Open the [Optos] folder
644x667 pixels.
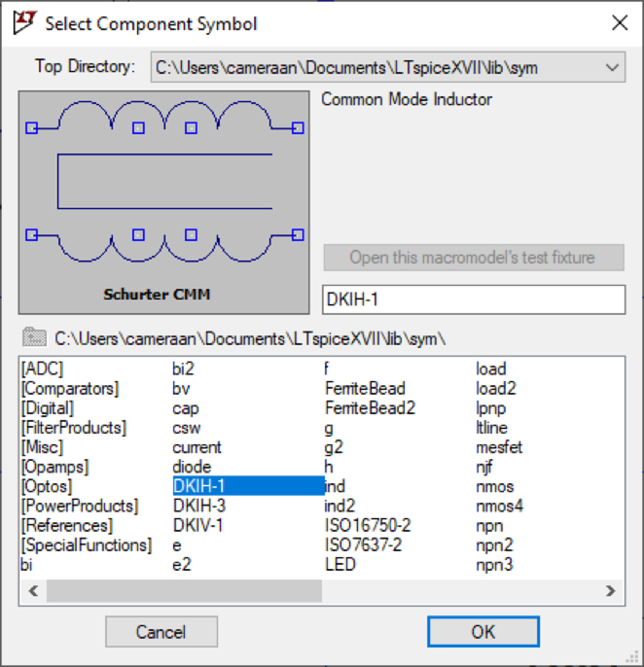(x=47, y=486)
